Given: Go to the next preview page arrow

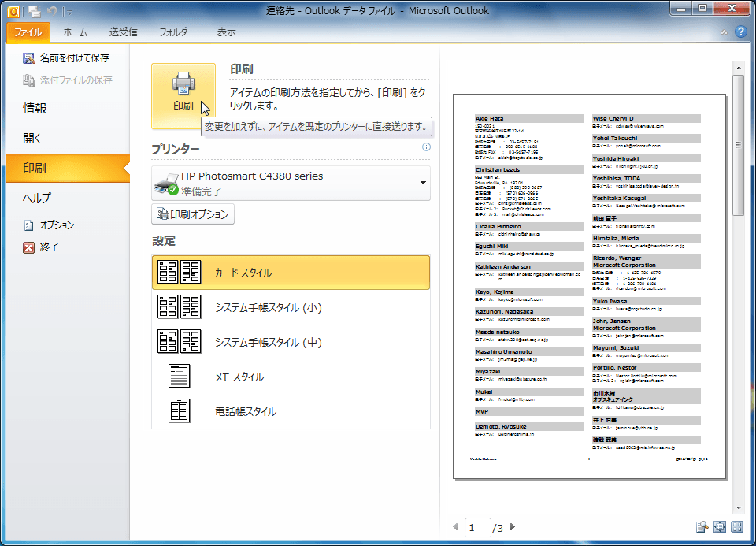Looking at the screenshot, I should click(513, 527).
